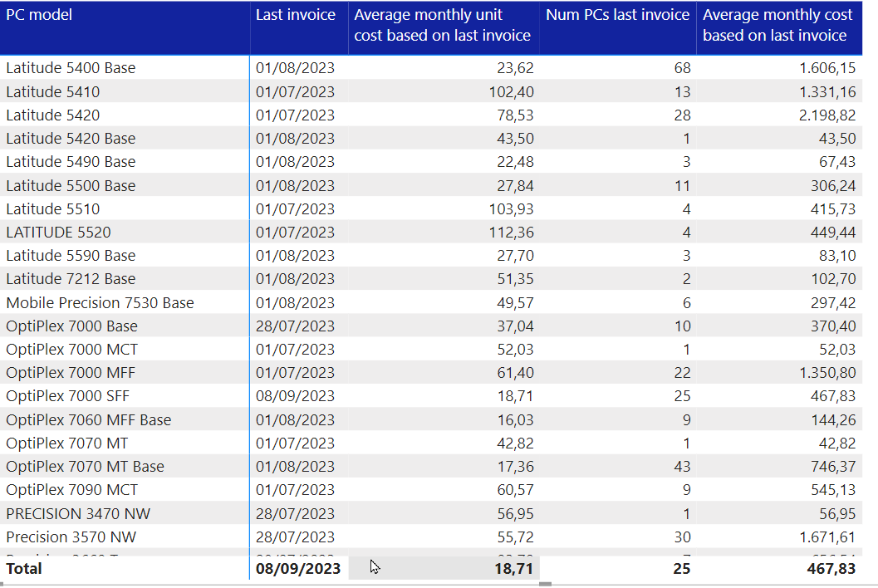878x588 pixels.
Task: Select the PRECISION 3470 NW model cell
Action: pos(78,513)
